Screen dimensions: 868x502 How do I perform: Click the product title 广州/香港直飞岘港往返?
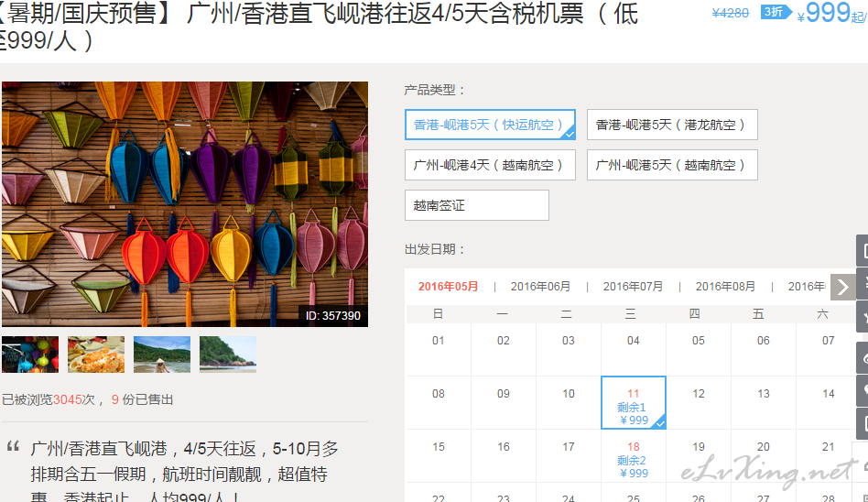[x=319, y=26]
